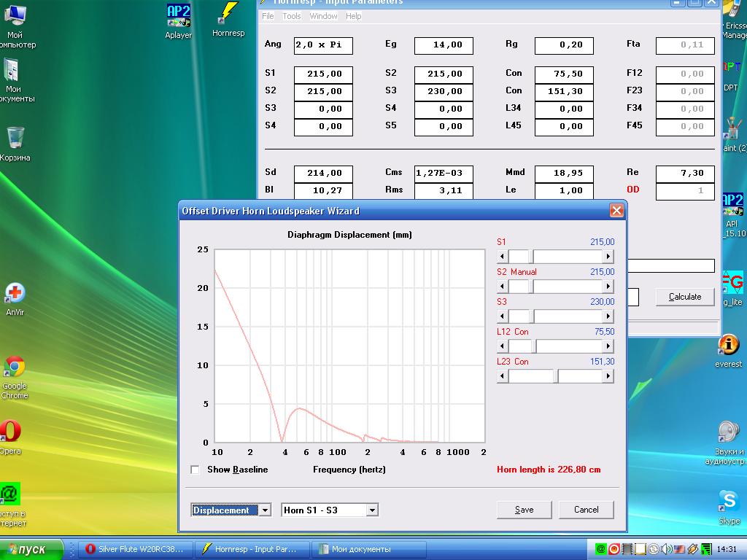The width and height of the screenshot is (747, 560).
Task: Select the Корзина recycle bin icon
Action: 15,144
